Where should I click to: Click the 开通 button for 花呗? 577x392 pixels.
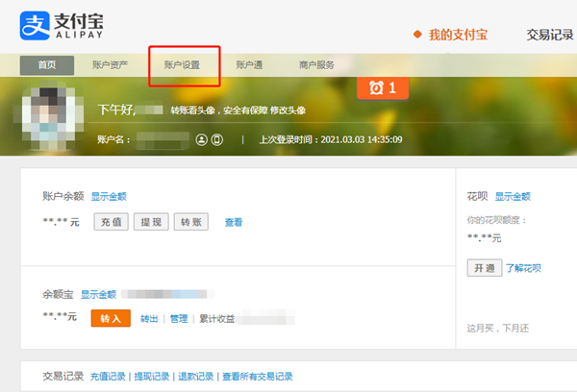pyautogui.click(x=485, y=268)
